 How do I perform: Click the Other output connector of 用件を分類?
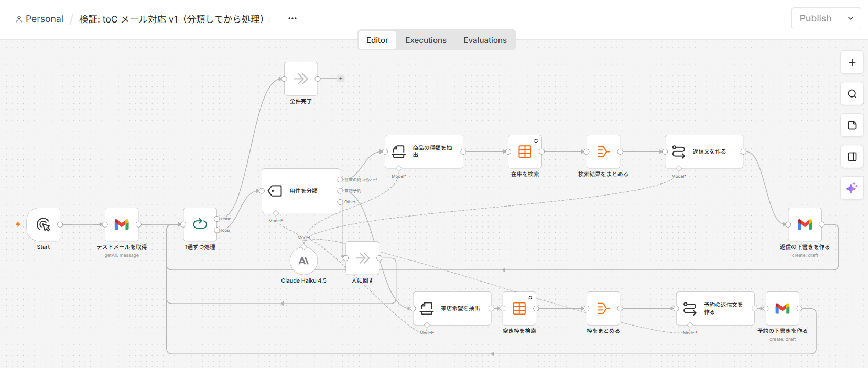[x=340, y=202]
